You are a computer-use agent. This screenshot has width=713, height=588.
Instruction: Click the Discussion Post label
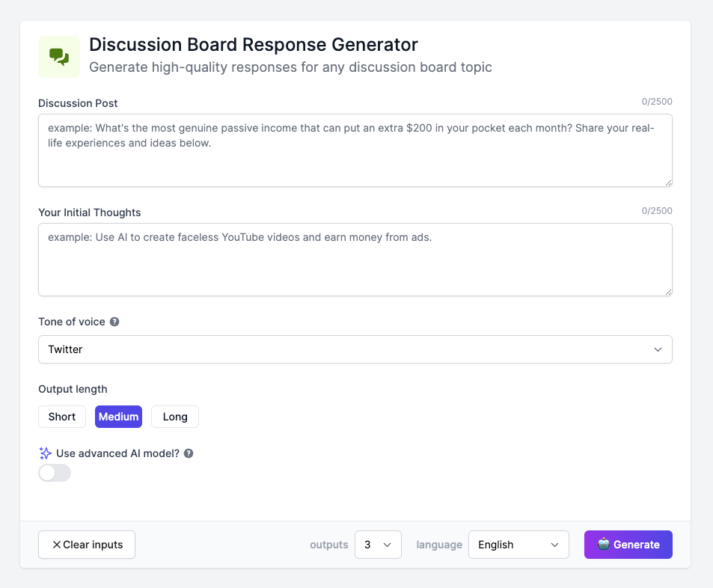[x=78, y=103]
